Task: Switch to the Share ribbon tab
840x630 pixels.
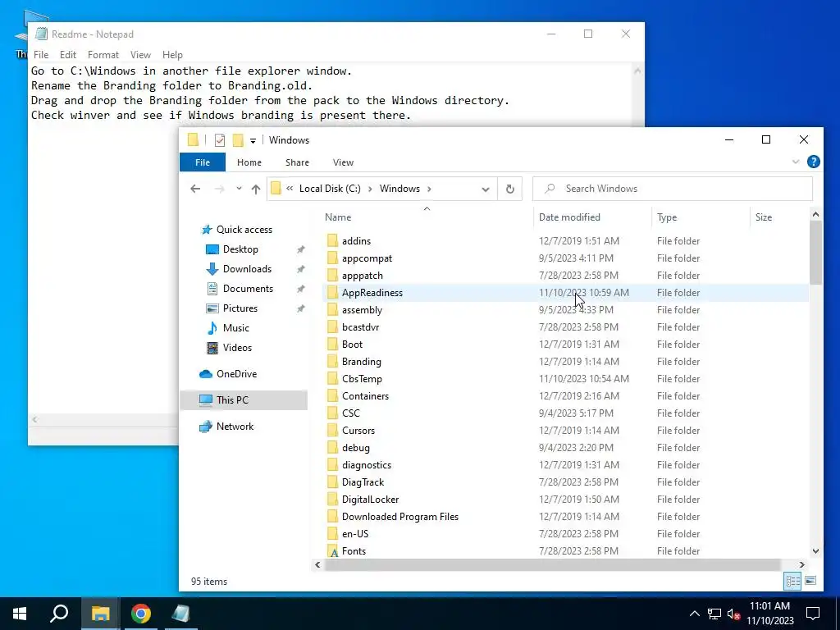Action: (x=297, y=162)
